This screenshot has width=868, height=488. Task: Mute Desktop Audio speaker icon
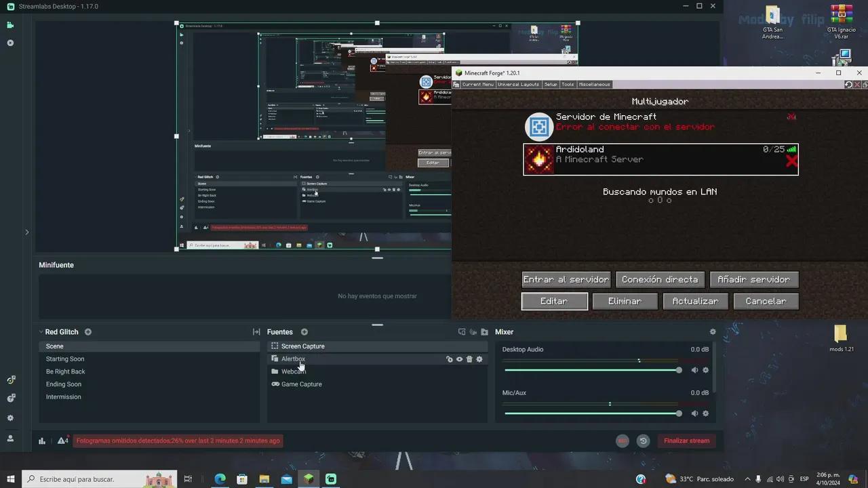tap(694, 370)
